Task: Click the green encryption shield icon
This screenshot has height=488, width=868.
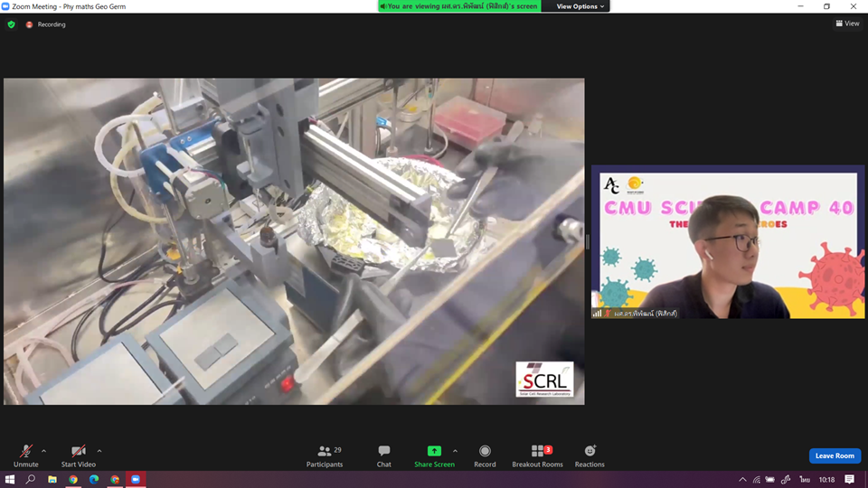Action: [x=11, y=24]
